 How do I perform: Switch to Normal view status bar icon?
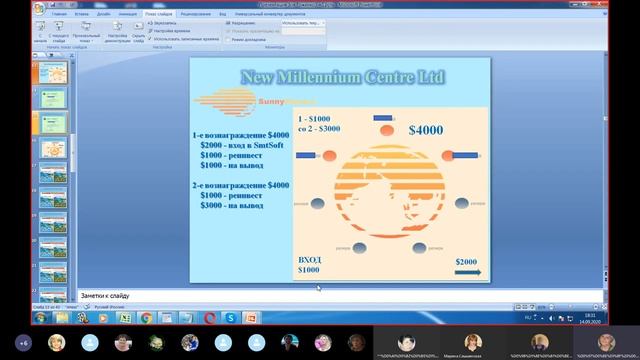pyautogui.click(x=518, y=307)
